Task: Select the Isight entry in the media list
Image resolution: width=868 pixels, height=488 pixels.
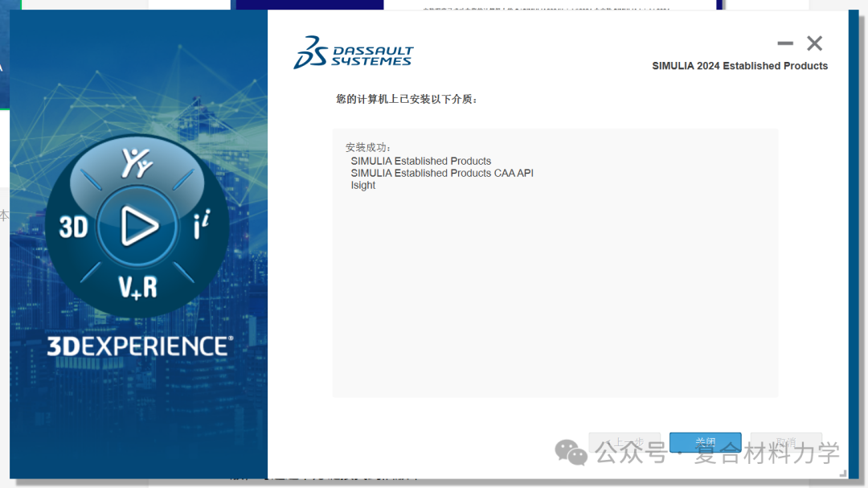Action: point(362,185)
